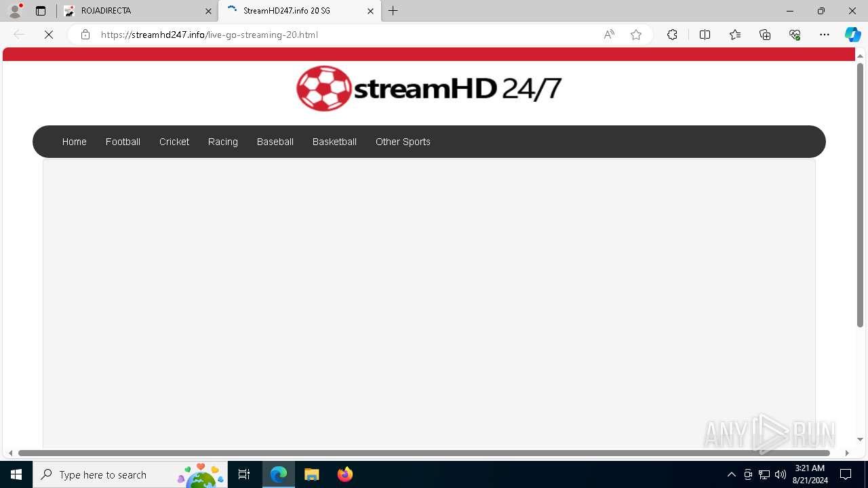868x488 pixels.
Task: Start Read aloud for this page
Action: [609, 35]
